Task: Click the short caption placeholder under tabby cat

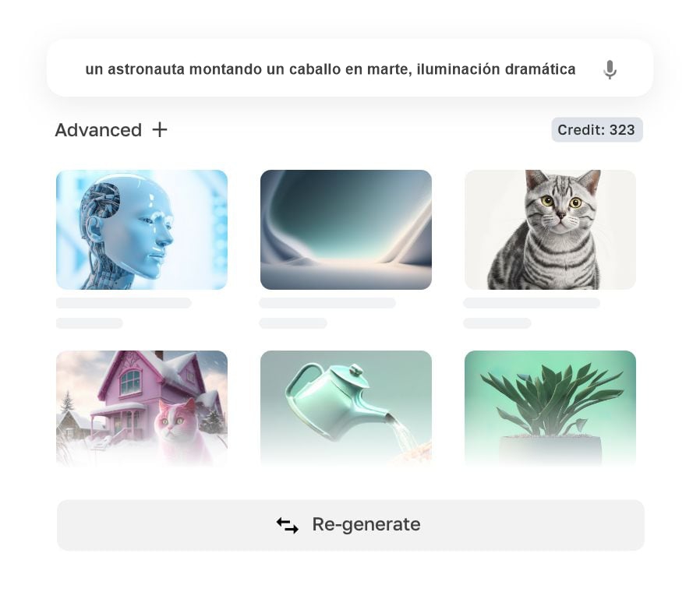Action: tap(497, 323)
